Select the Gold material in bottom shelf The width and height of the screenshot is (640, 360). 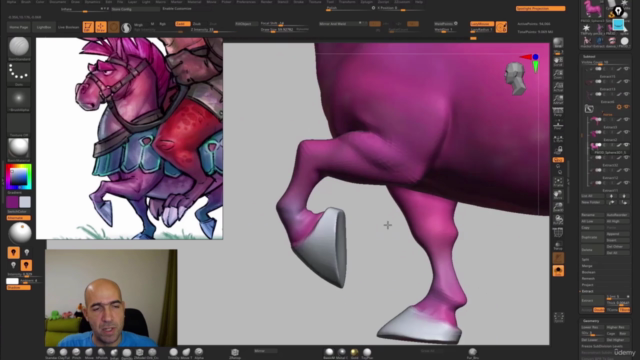(354, 353)
